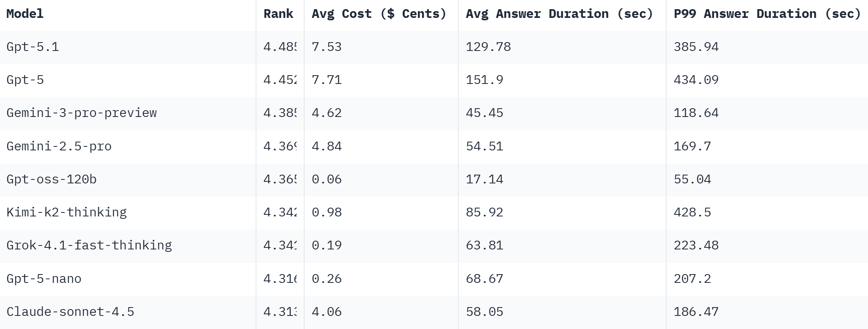Select the Gemini-3-pro-preview row name
Viewport: 868px width, 329px height.
[82, 113]
